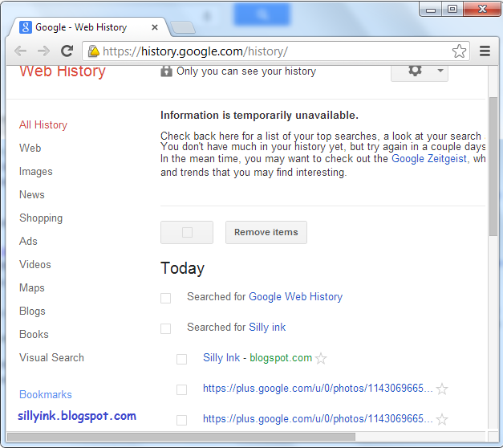Select Books in the sidebar

click(x=34, y=334)
